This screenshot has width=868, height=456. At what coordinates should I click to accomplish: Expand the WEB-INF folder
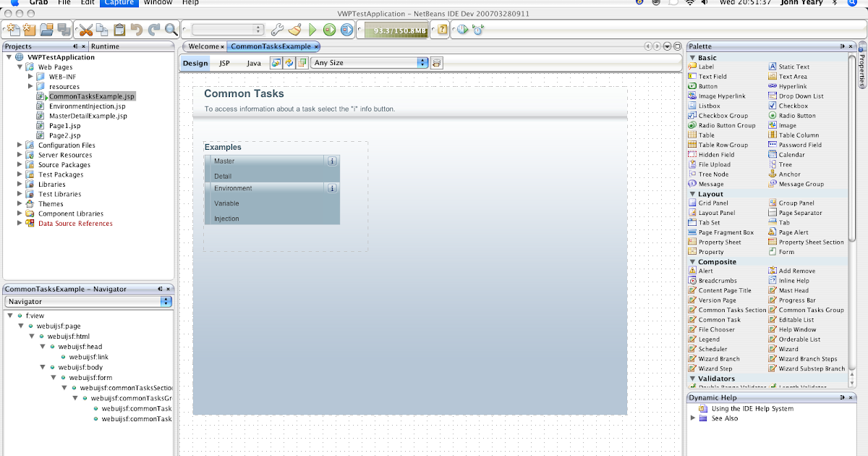30,76
